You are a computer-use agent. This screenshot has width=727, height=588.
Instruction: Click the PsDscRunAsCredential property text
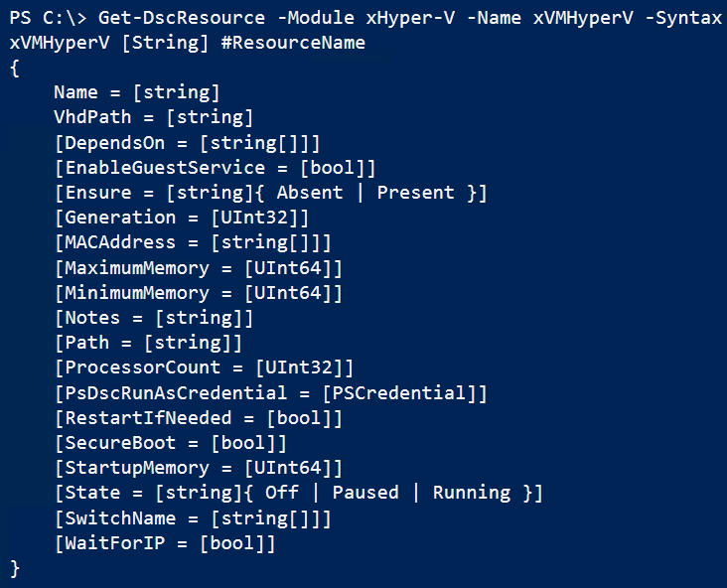[x=171, y=393]
